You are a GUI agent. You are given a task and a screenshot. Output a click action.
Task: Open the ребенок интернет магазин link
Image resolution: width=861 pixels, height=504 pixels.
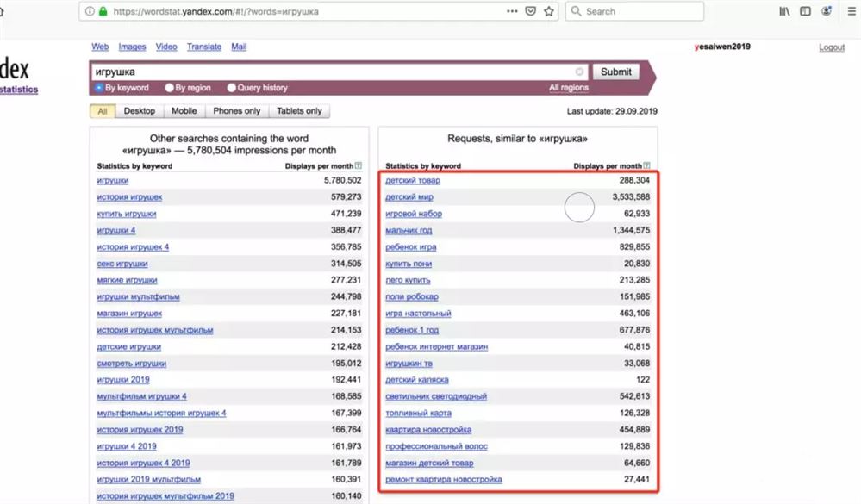click(437, 346)
